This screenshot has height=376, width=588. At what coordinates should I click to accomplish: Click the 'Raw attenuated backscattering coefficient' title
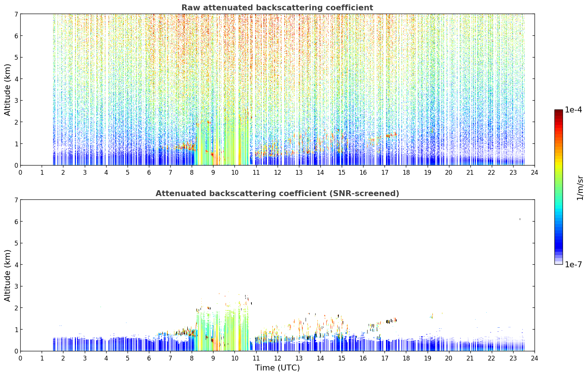click(277, 8)
